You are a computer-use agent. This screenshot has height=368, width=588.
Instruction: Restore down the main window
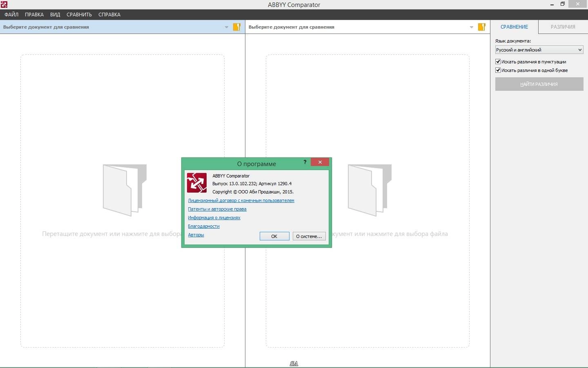pos(563,4)
